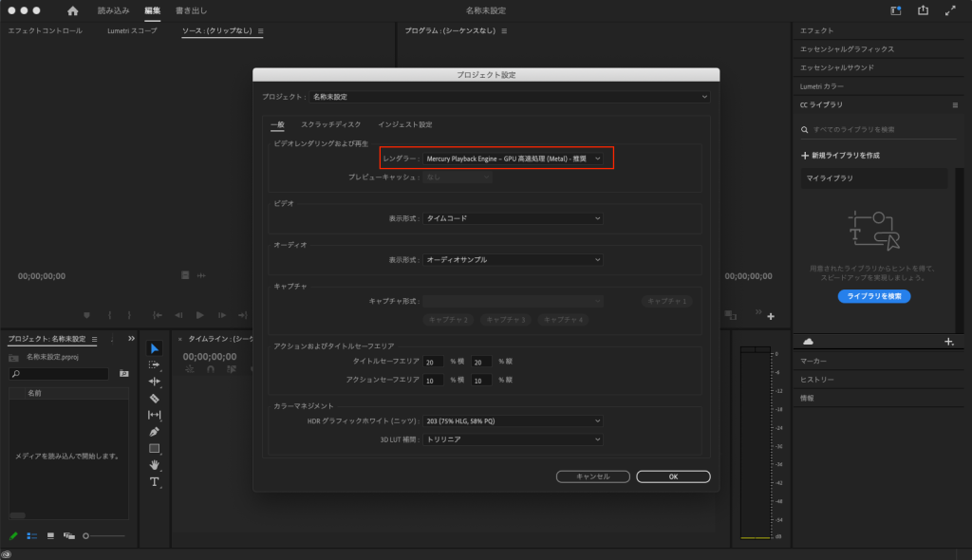The image size is (972, 560).
Task: Switch to the インジェスト設定 tab
Action: pos(404,124)
